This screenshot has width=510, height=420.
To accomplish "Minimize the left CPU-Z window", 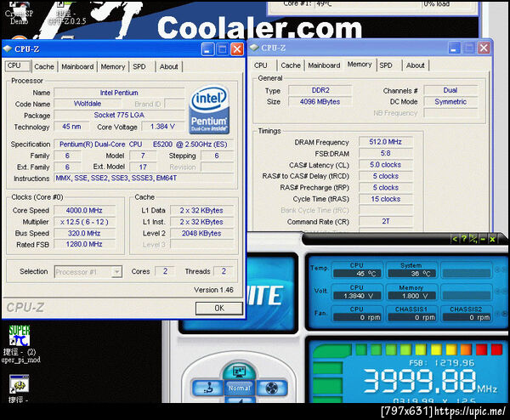I will click(x=207, y=49).
